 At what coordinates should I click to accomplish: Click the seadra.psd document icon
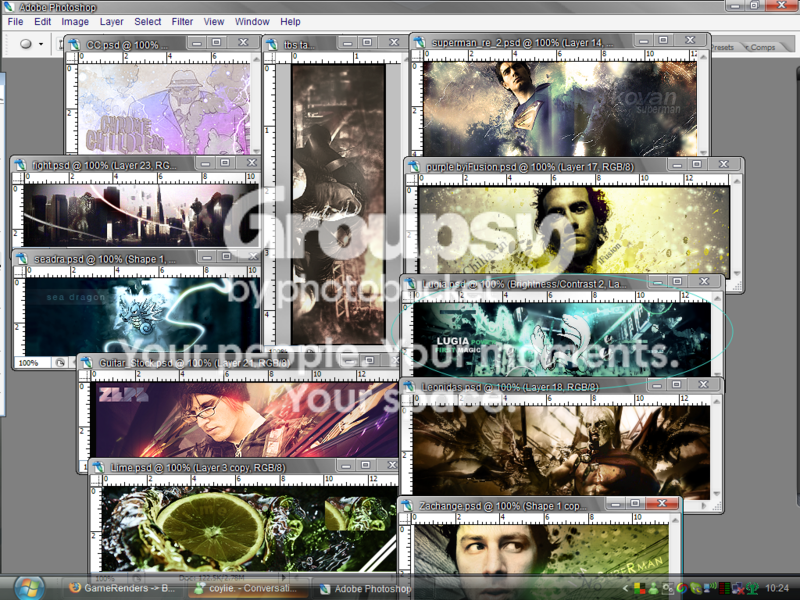[x=22, y=259]
